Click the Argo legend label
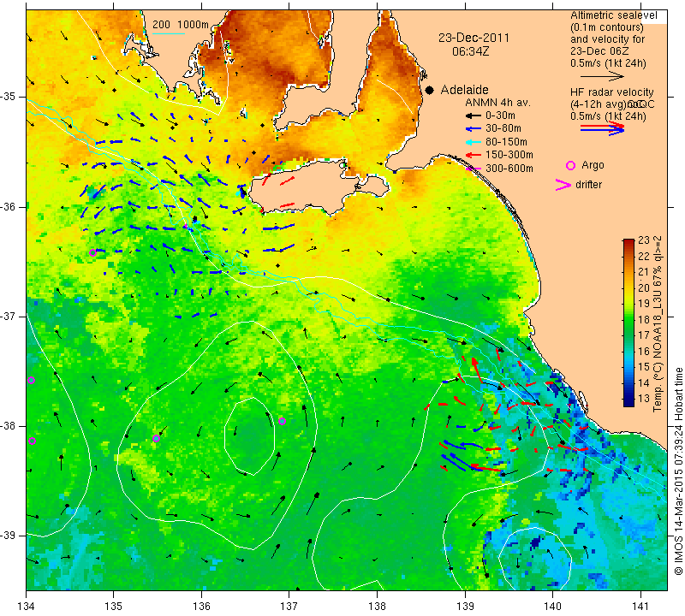This screenshot has height=616, width=685. coord(593,165)
